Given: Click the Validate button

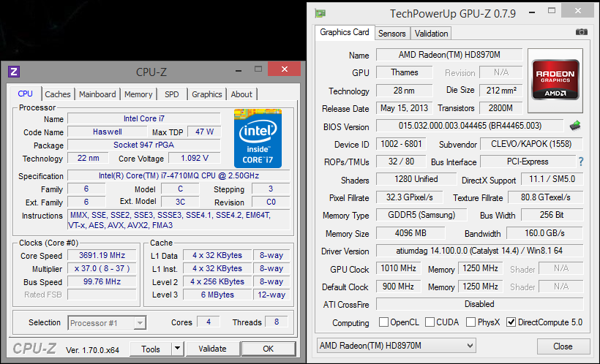Looking at the screenshot, I should tap(212, 349).
